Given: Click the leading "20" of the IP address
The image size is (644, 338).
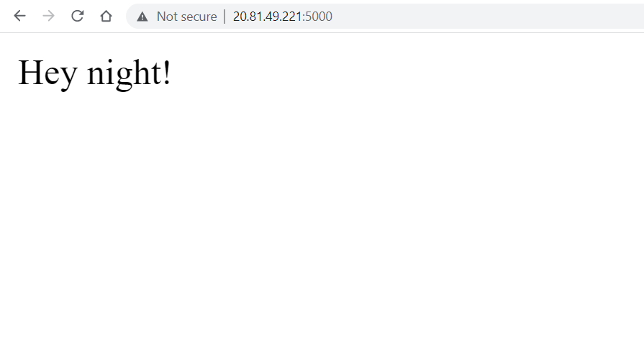Looking at the screenshot, I should click(239, 17).
